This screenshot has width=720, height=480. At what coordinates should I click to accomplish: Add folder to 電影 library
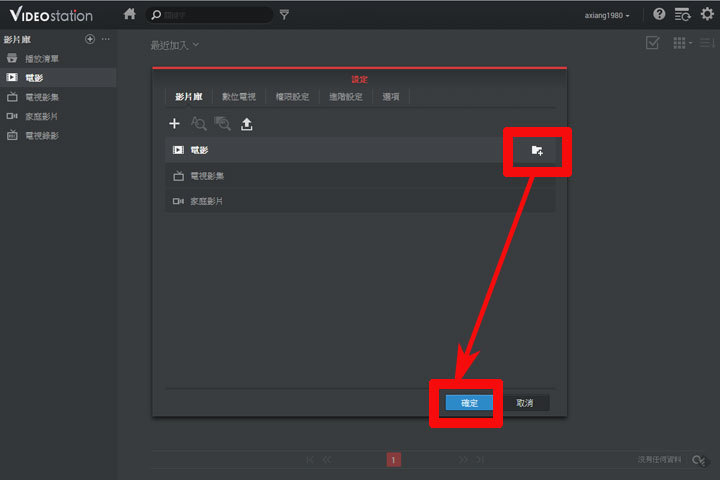[537, 150]
